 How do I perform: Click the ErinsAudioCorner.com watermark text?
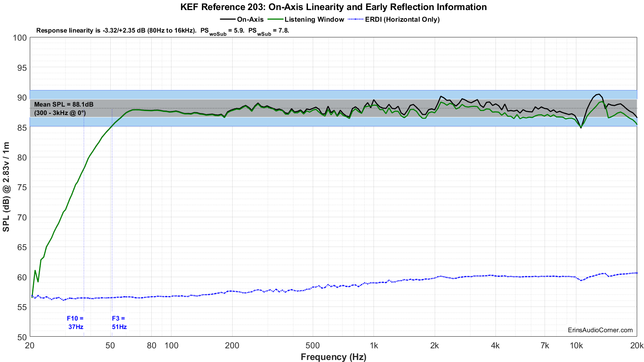point(600,330)
